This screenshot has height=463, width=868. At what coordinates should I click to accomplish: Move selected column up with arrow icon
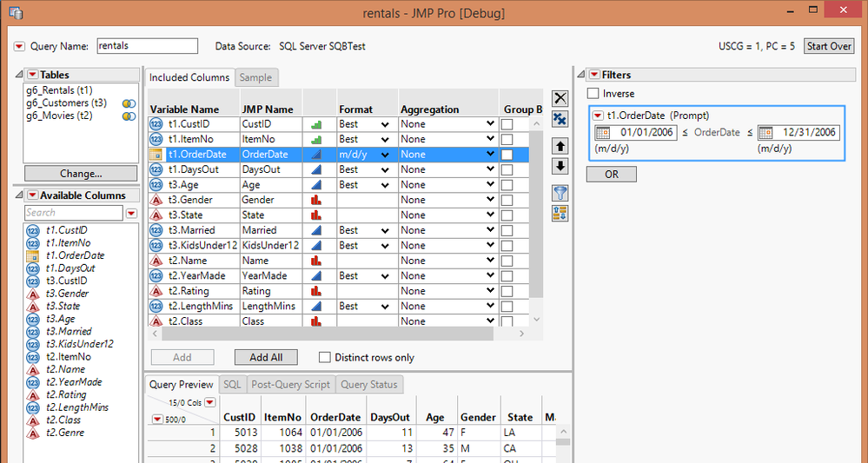coord(560,147)
